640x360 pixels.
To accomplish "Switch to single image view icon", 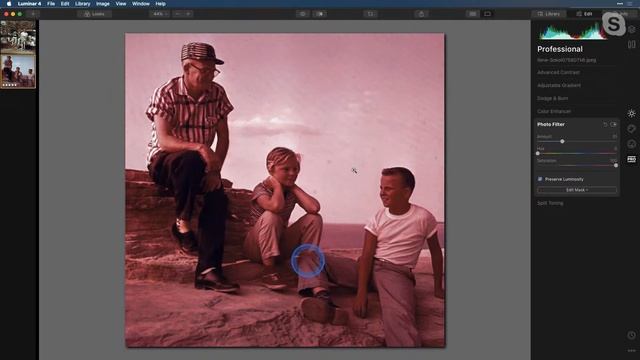I will coord(487,14).
